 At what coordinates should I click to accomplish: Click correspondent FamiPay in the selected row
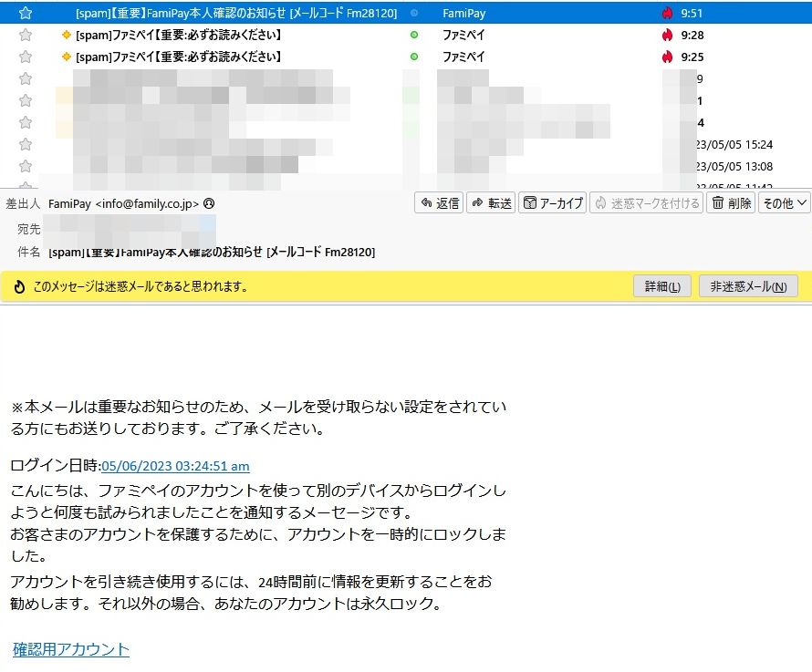(x=464, y=14)
